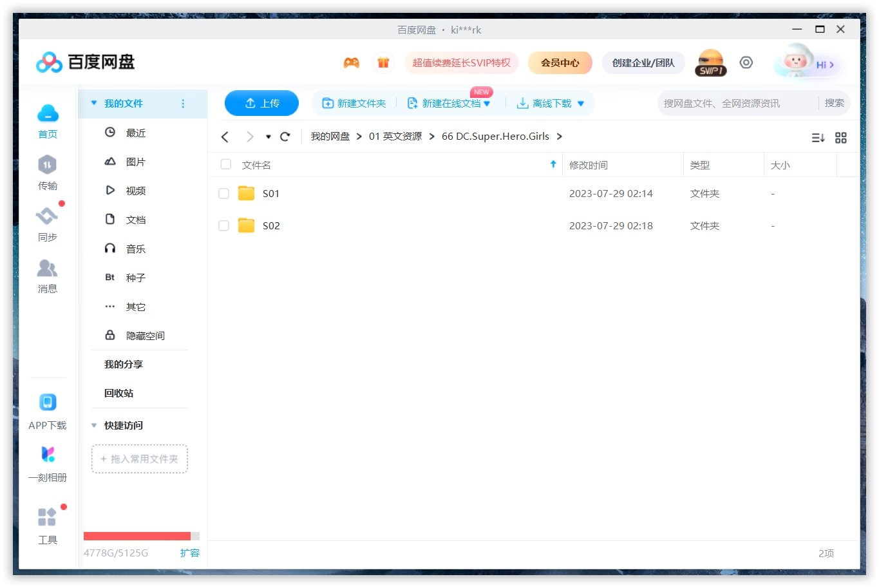Open the 同步 (Sync) panel

pos(47,223)
